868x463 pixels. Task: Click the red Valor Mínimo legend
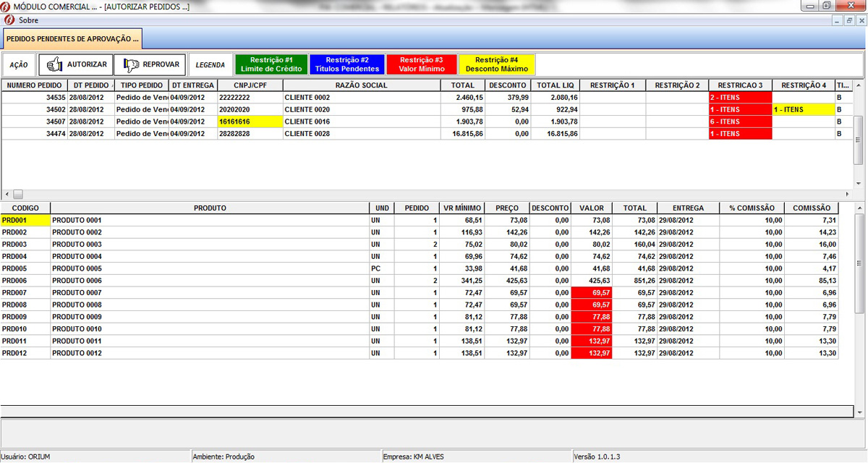tap(421, 64)
